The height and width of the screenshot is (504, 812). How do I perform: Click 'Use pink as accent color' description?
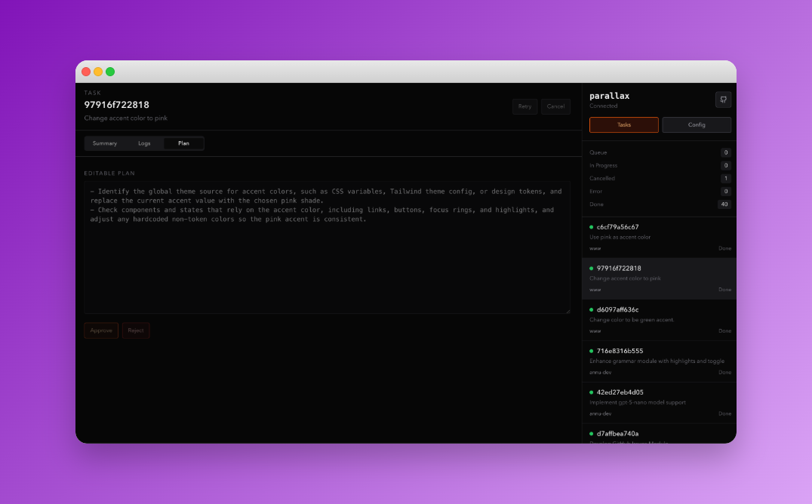620,237
